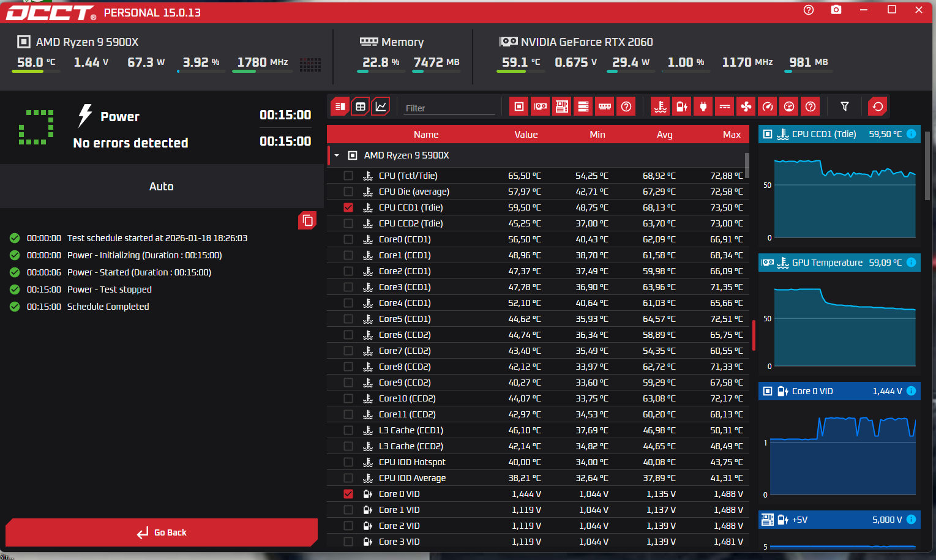Screen dimensions: 936x560
Task: Uncheck the Core 0 VID checkbox
Action: (348, 494)
